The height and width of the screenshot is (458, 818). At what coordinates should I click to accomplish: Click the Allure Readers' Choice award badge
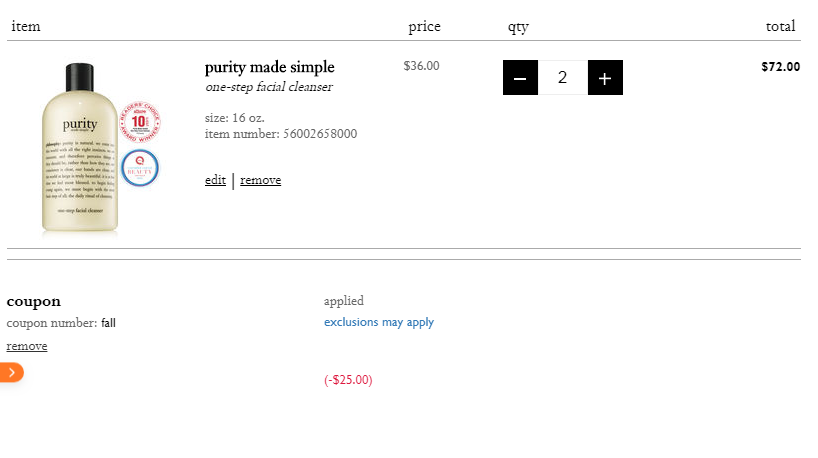140,122
